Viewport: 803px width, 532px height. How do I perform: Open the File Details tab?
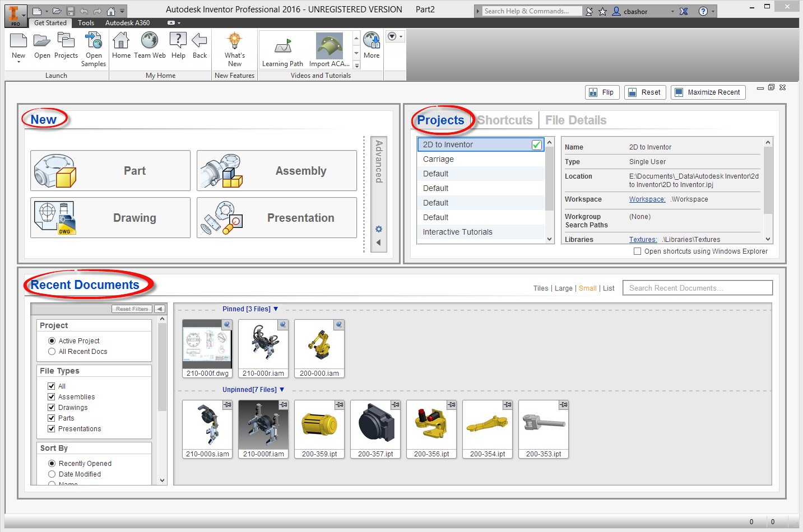576,120
